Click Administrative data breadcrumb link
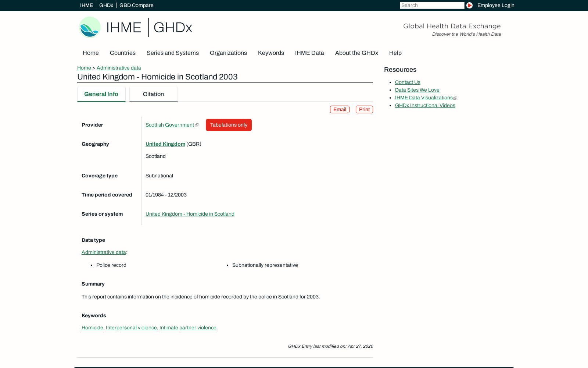Viewport: 588px width, 368px height. 119,68
